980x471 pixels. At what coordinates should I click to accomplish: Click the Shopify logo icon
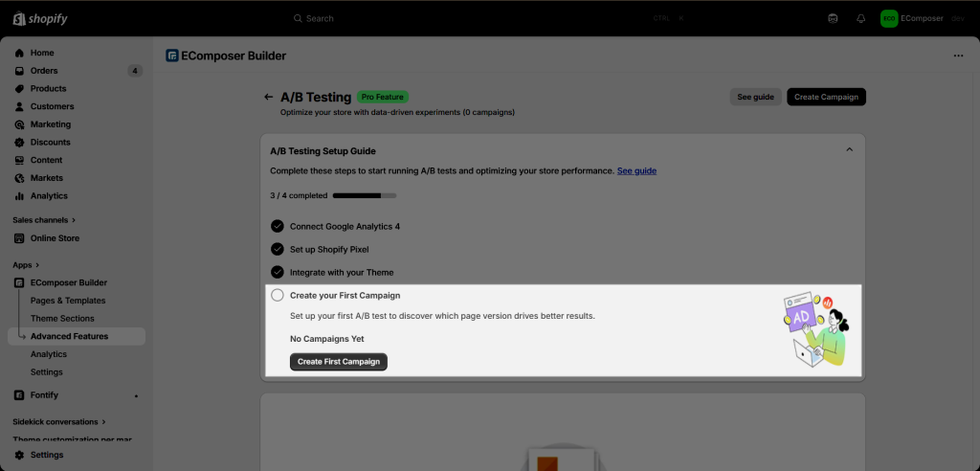coord(19,18)
